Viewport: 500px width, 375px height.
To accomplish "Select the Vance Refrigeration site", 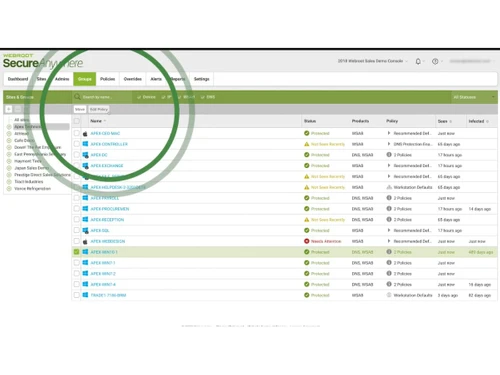I will (32, 189).
